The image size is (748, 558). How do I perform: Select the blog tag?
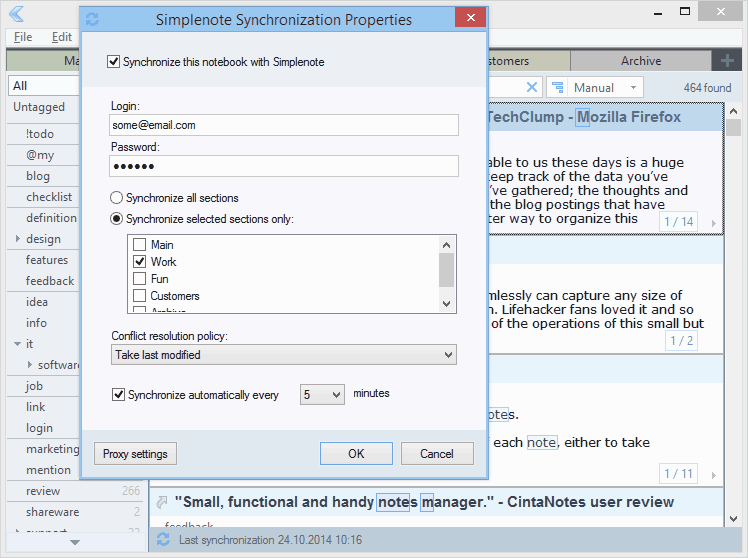pos(38,176)
